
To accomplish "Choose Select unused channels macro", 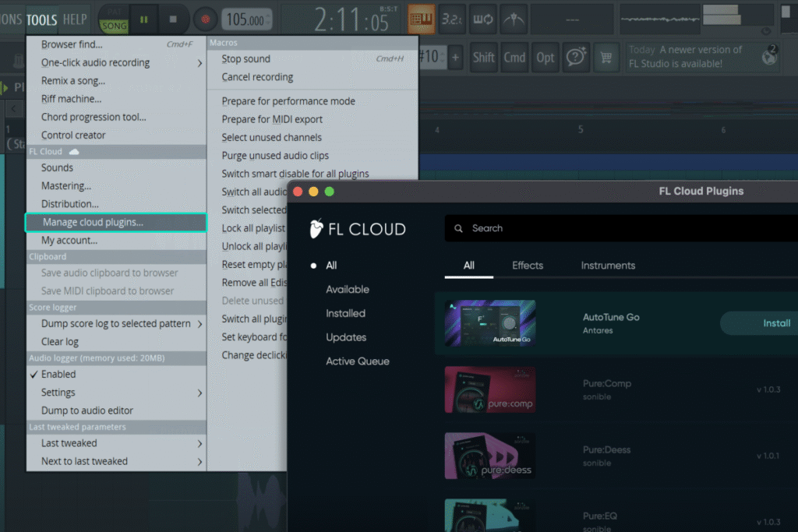I will (312, 138).
